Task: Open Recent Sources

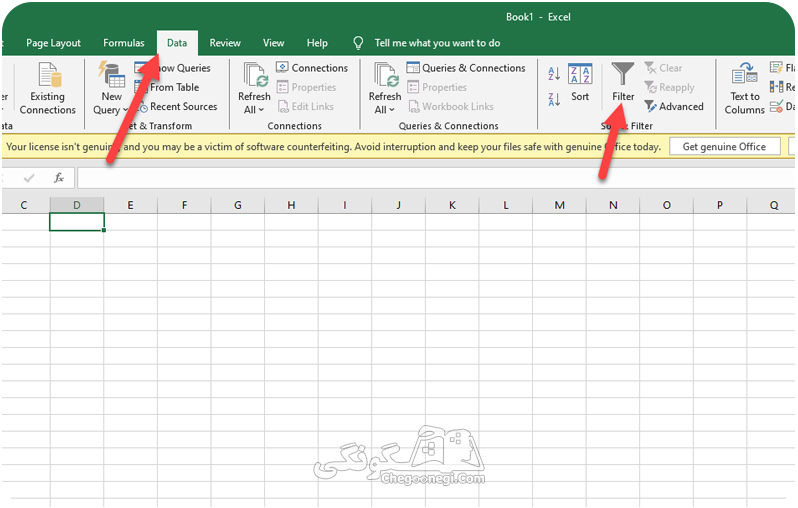Action: tap(177, 107)
